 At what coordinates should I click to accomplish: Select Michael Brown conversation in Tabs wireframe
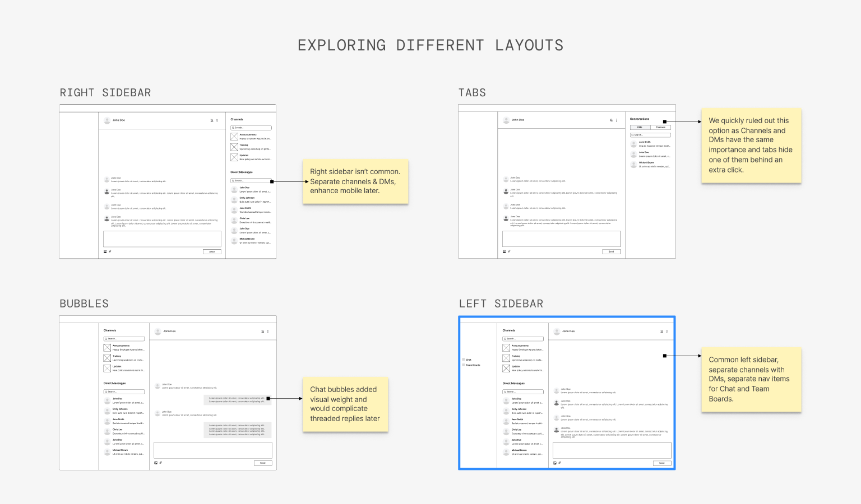[x=650, y=165]
